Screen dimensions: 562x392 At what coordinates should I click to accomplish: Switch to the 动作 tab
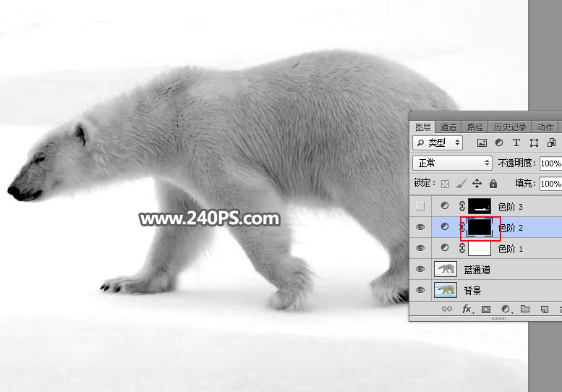click(545, 127)
